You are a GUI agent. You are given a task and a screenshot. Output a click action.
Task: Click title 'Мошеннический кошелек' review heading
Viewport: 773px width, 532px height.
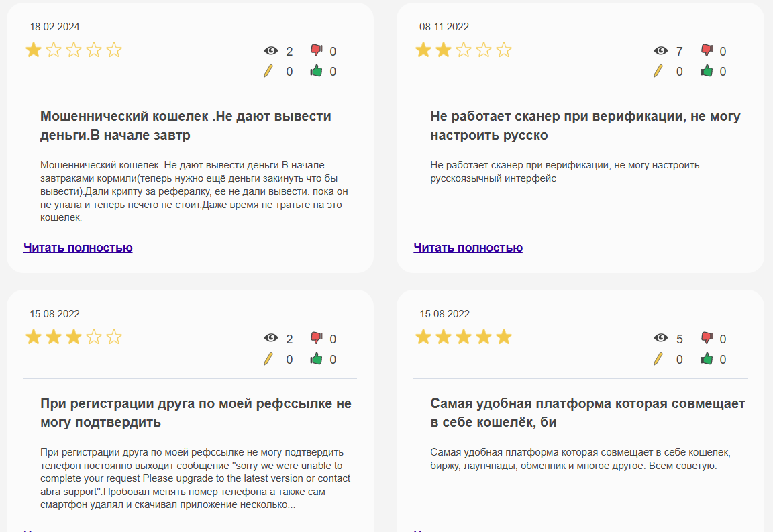186,125
